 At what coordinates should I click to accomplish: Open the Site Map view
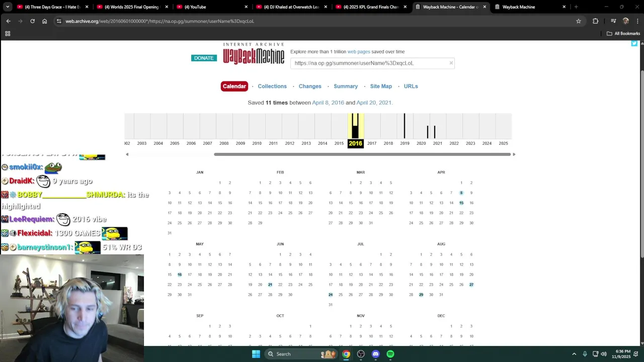point(381,86)
